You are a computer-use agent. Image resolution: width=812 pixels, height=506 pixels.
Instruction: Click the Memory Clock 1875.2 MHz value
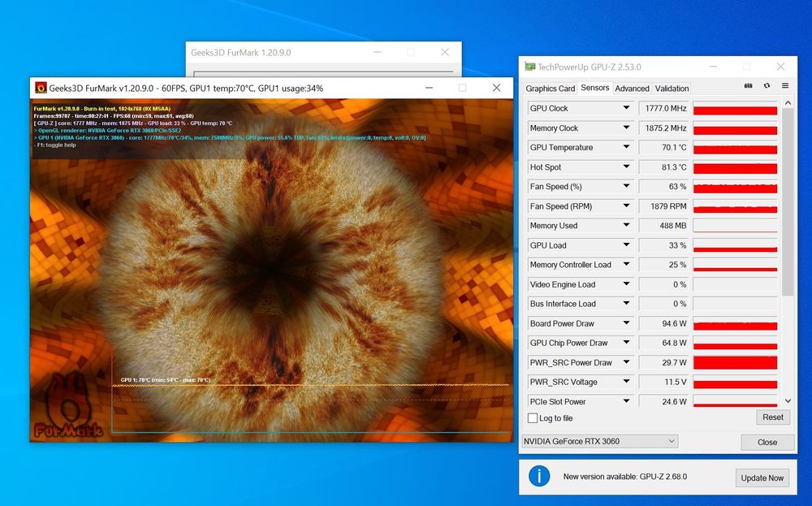pyautogui.click(x=663, y=128)
